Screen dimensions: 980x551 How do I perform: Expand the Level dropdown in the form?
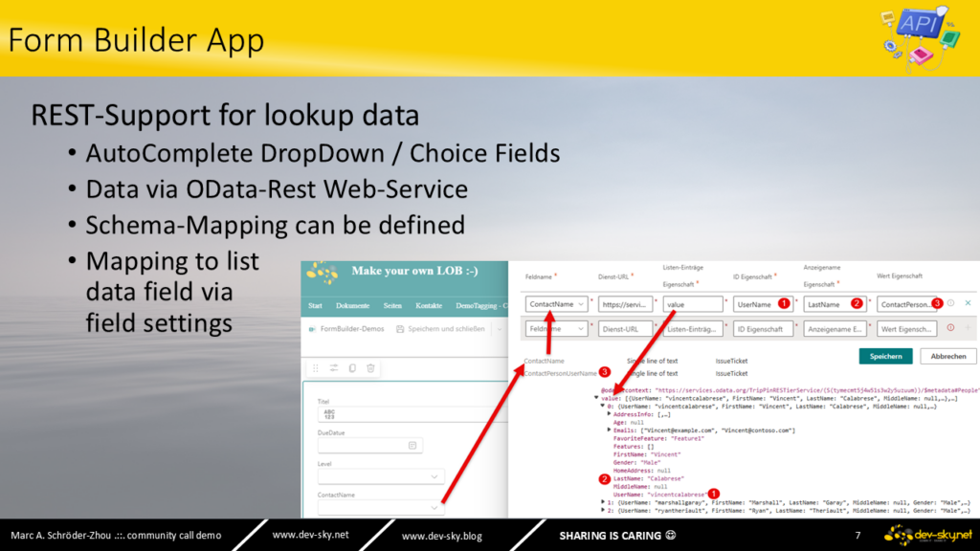click(x=435, y=476)
